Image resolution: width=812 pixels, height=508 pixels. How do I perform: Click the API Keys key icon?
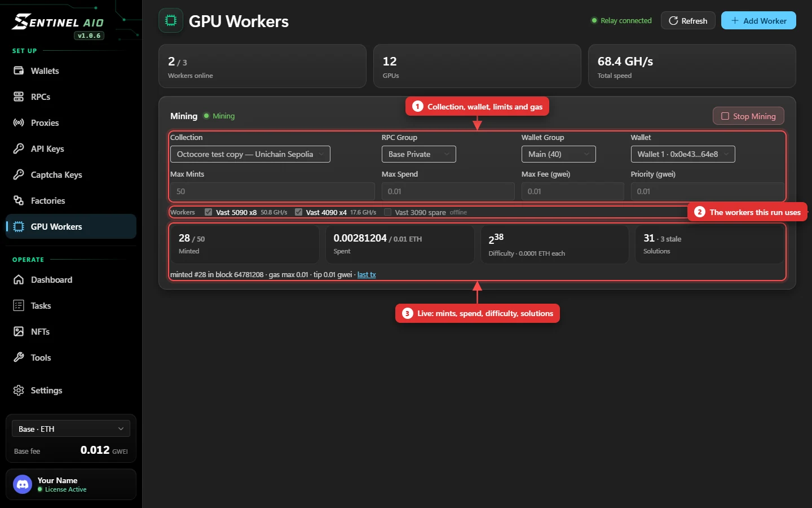click(19, 148)
